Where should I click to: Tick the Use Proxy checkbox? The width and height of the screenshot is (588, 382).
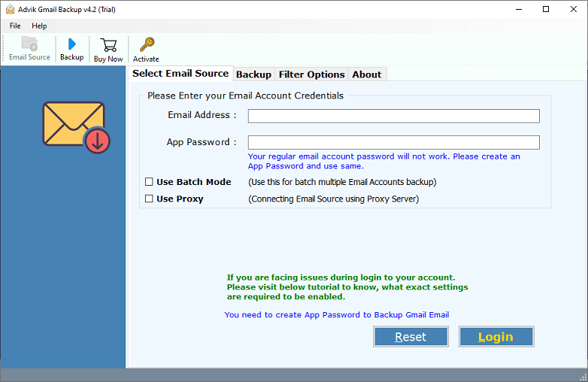[149, 199]
